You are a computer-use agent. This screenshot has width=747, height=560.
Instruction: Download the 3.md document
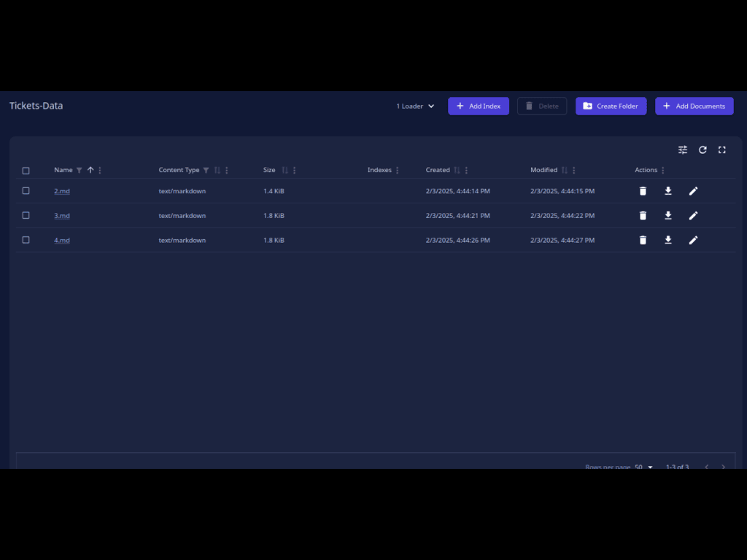pyautogui.click(x=668, y=216)
